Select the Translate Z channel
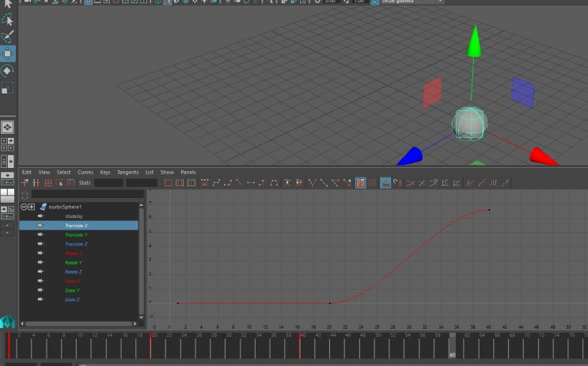The height and width of the screenshot is (366, 588). [x=76, y=244]
